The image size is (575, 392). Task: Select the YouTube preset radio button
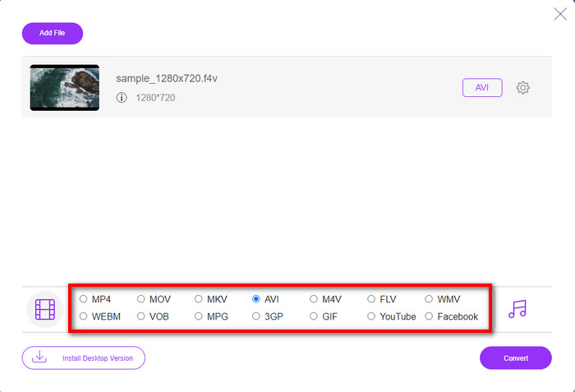pyautogui.click(x=371, y=316)
